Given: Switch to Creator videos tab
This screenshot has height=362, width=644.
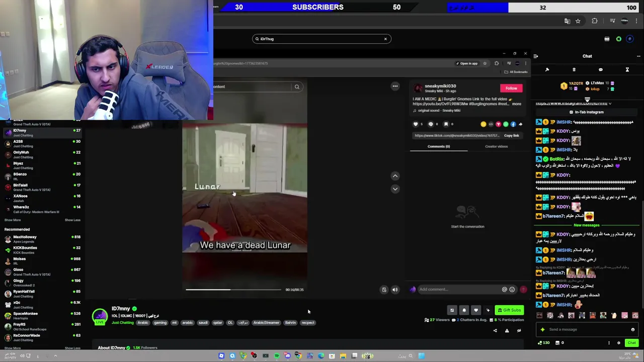Looking at the screenshot, I should click(x=496, y=146).
